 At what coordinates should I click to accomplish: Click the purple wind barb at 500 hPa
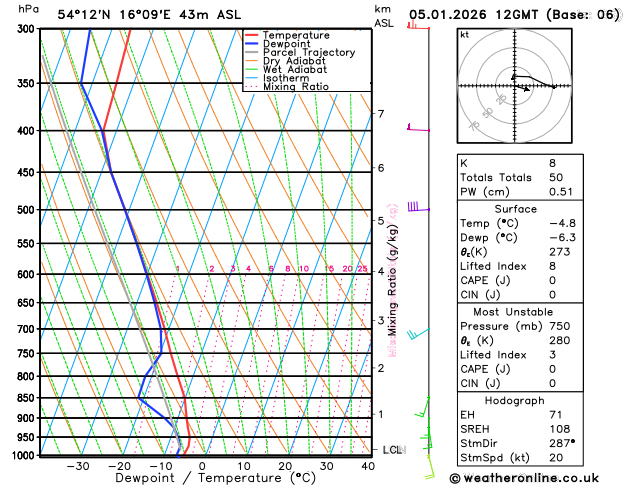pyautogui.click(x=418, y=207)
